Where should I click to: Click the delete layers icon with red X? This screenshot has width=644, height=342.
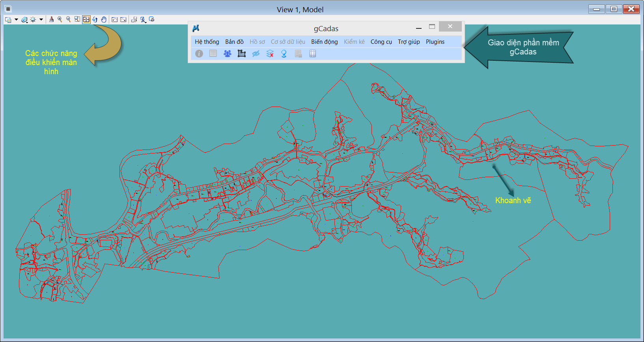(x=270, y=54)
